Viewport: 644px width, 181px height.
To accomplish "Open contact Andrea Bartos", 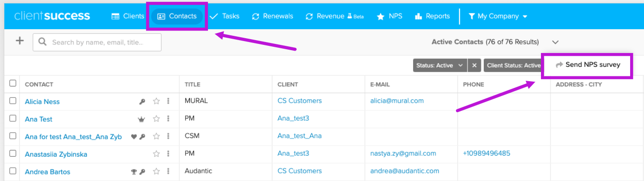I will coord(47,172).
